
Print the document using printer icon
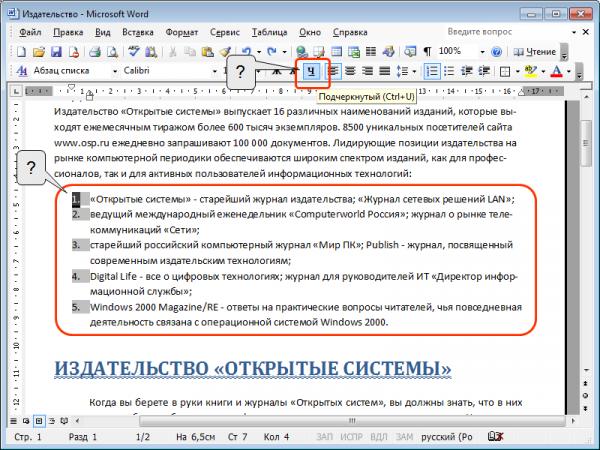[95, 52]
